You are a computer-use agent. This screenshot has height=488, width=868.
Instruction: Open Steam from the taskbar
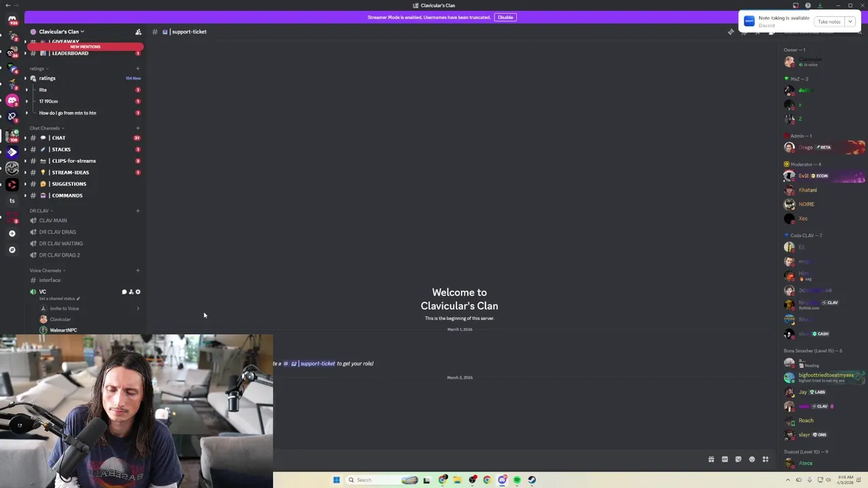tap(532, 480)
